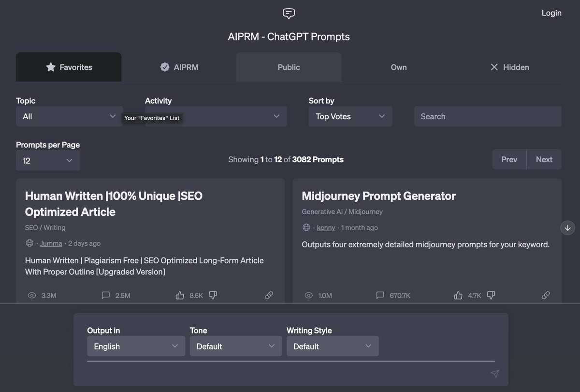Click globe icon next to Jumma
This screenshot has height=392, width=580.
coord(29,243)
